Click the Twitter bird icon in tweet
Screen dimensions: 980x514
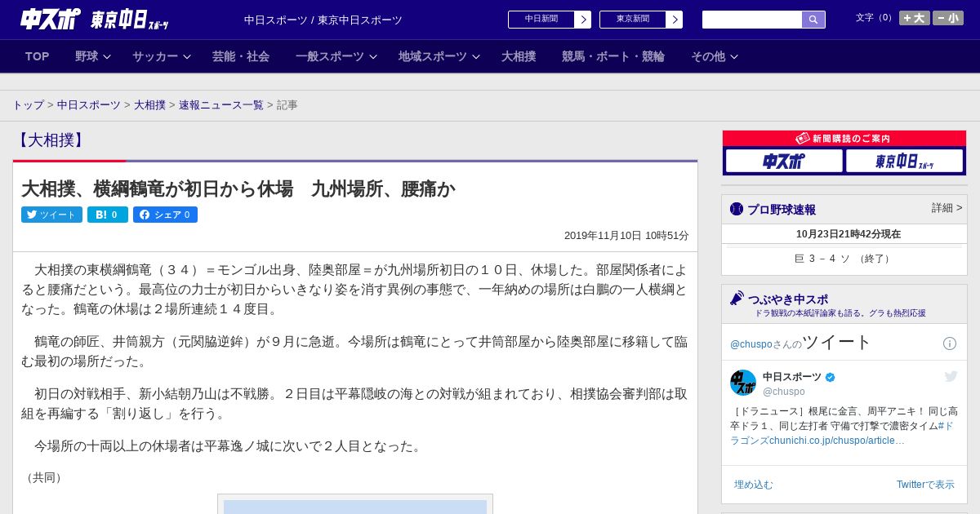pyautogui.click(x=951, y=376)
